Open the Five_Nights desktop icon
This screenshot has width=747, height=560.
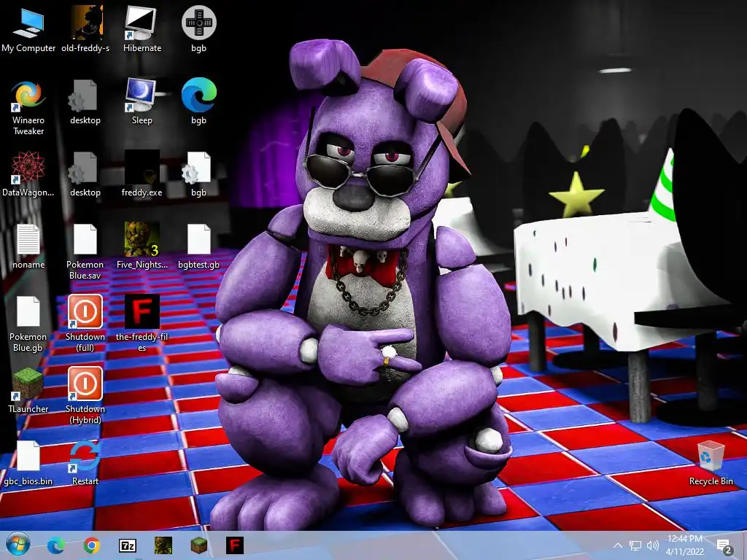tap(142, 246)
